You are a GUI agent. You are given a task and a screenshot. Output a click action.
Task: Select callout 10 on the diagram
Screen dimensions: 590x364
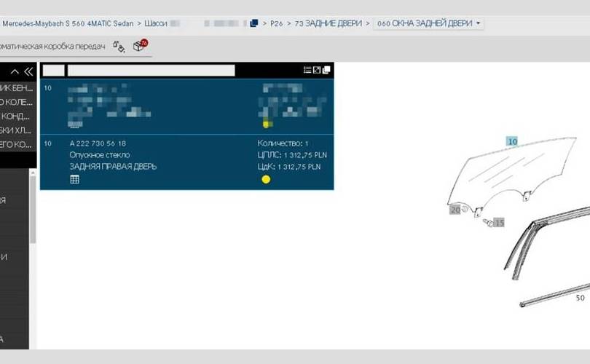tap(512, 141)
